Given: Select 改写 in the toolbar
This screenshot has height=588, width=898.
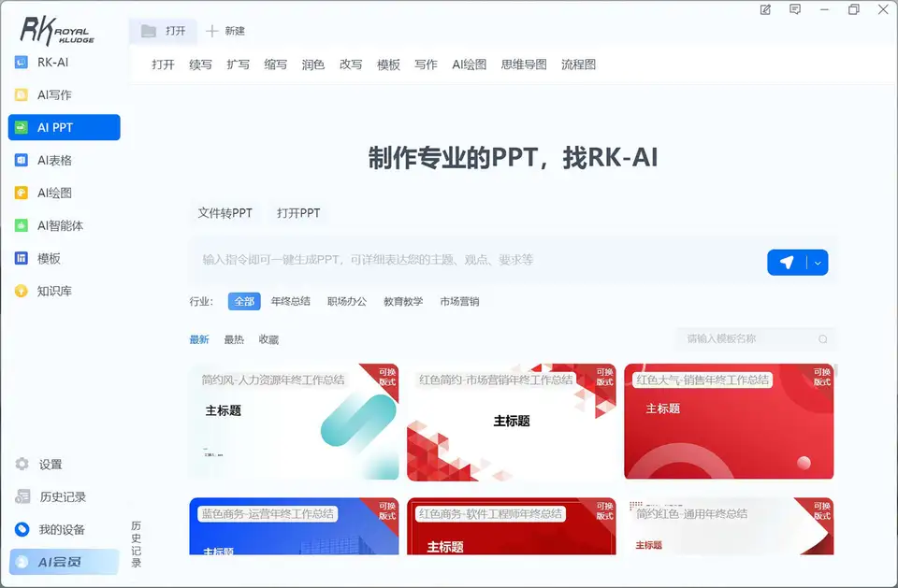Looking at the screenshot, I should (351, 65).
